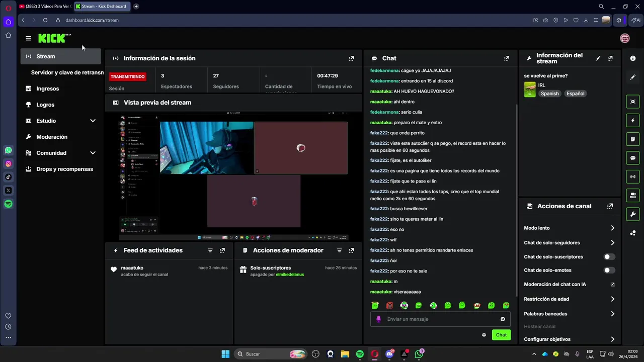Open X (Twitter) in Opera sidebar
Screen dimensions: 644x362
point(9,191)
